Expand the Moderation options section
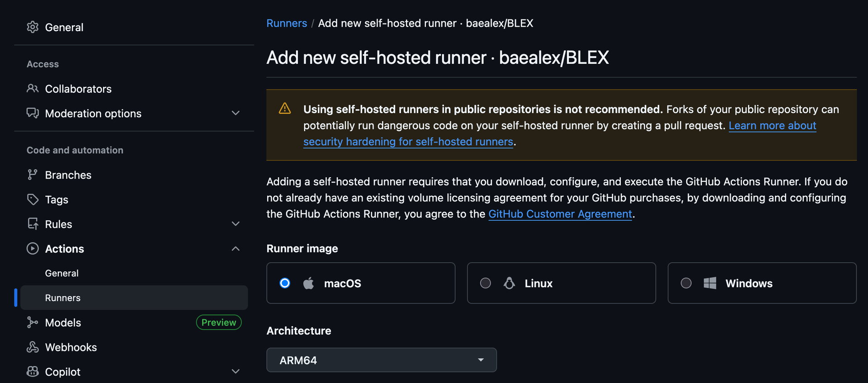This screenshot has width=868, height=383. coord(236,113)
